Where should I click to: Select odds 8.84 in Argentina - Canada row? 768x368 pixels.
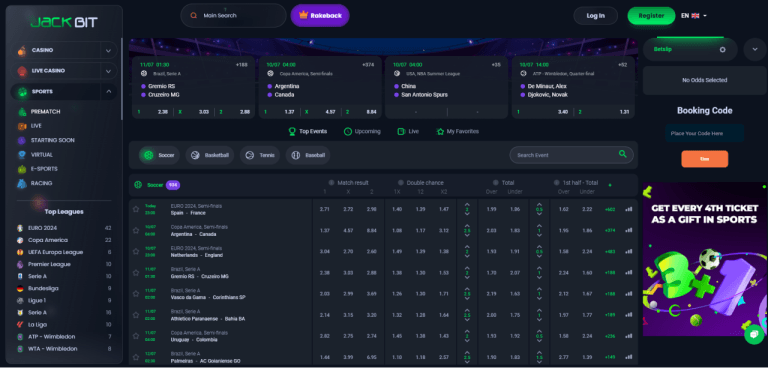[x=371, y=230]
